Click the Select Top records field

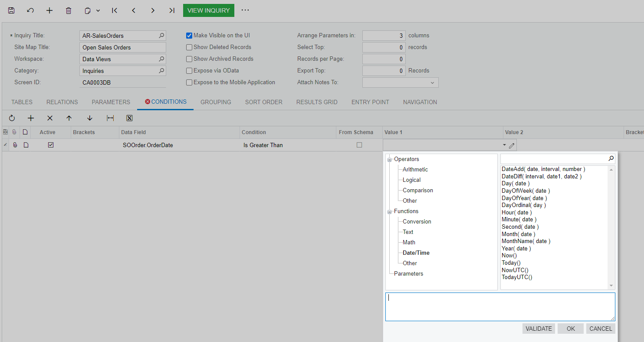(x=384, y=47)
